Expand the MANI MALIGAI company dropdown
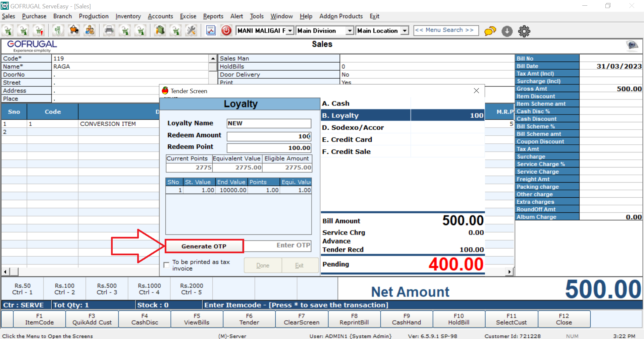The image size is (644, 339). [290, 31]
